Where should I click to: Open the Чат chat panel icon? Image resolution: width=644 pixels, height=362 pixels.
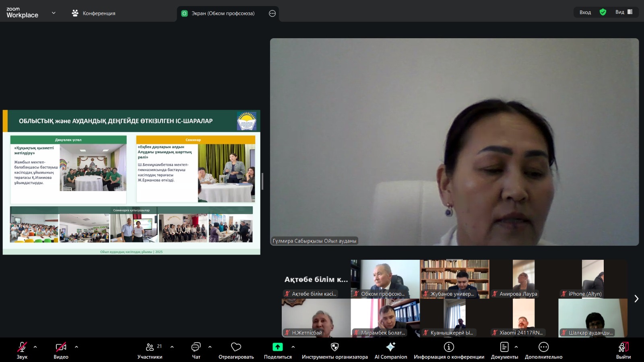(196, 347)
